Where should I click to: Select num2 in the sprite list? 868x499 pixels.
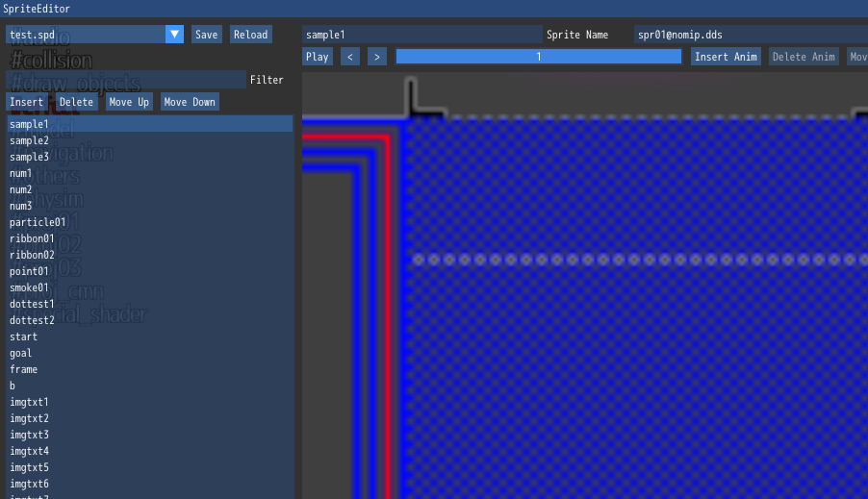149,189
